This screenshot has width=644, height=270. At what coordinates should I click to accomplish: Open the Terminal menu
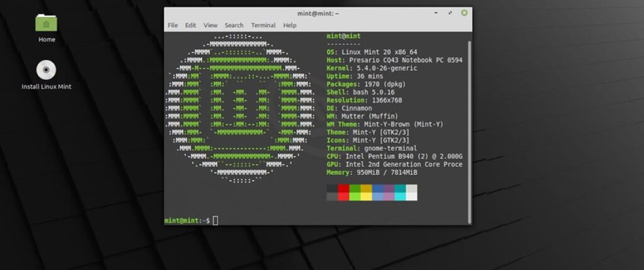coord(264,25)
